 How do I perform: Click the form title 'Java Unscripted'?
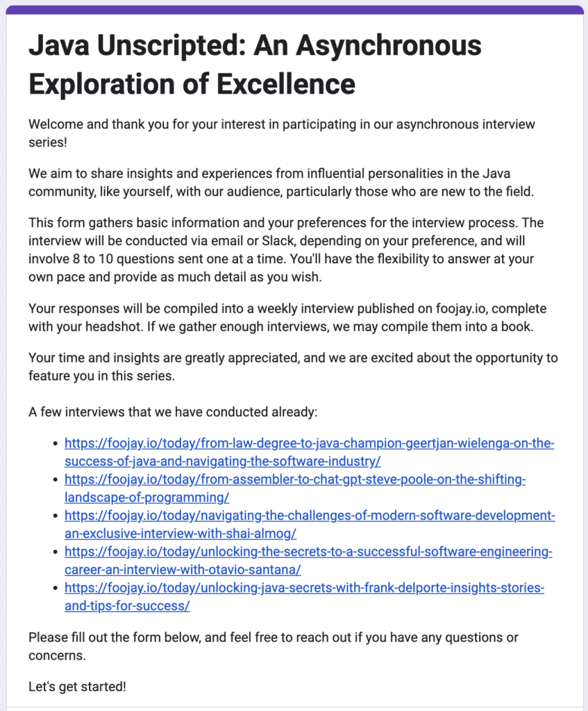pos(255,65)
